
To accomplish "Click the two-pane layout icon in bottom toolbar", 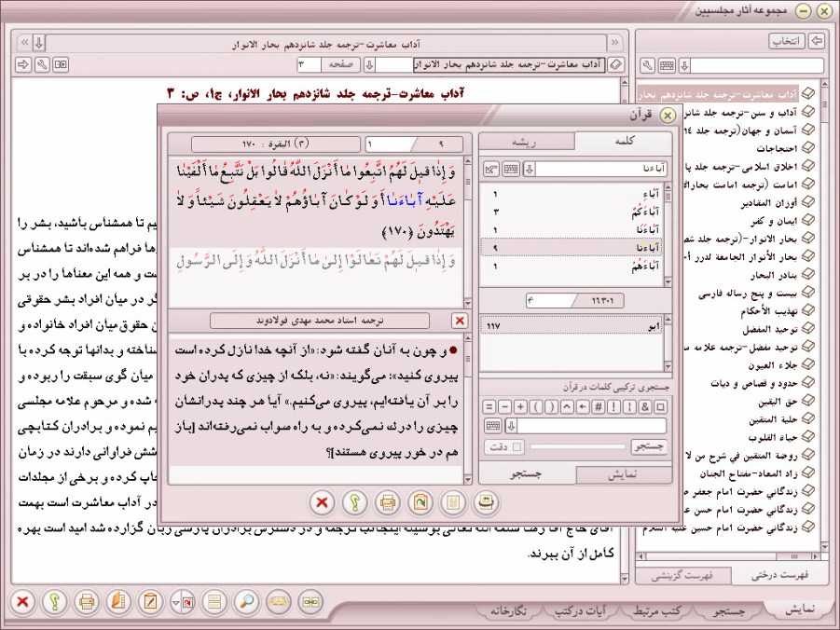I will (214, 602).
